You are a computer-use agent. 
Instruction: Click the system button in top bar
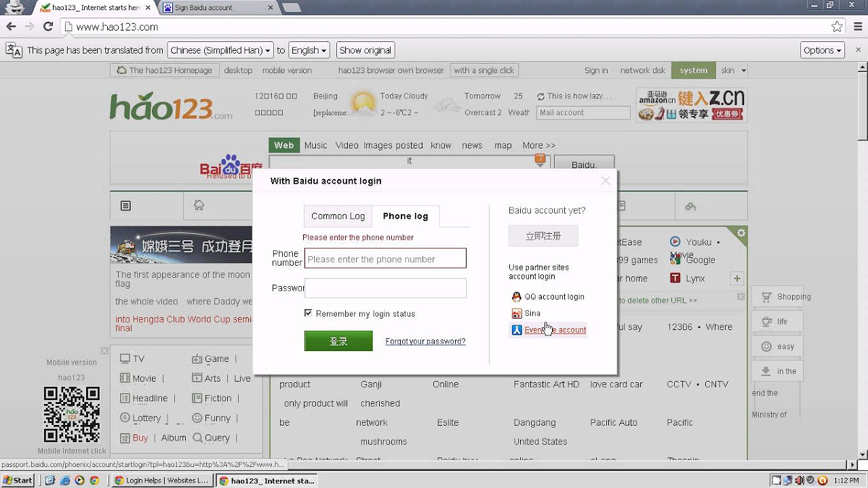[x=693, y=70]
